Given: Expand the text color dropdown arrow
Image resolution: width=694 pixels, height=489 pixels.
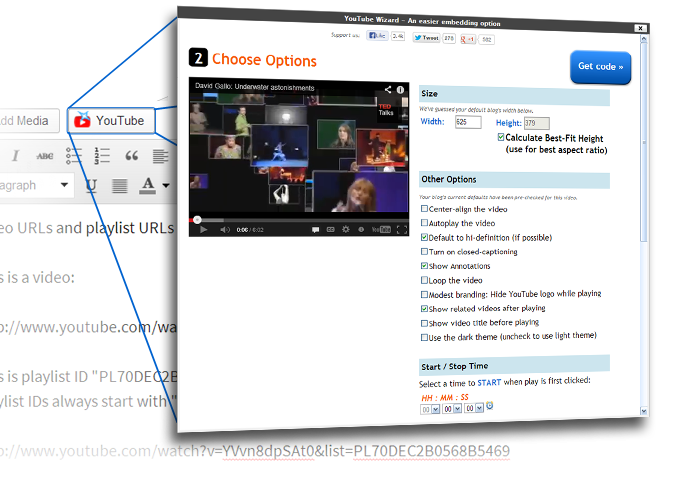Looking at the screenshot, I should click(164, 185).
